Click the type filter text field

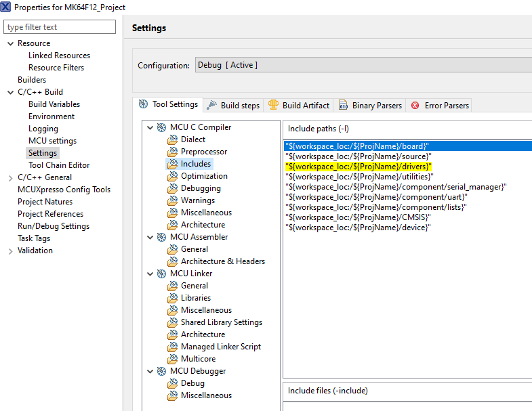pos(60,27)
